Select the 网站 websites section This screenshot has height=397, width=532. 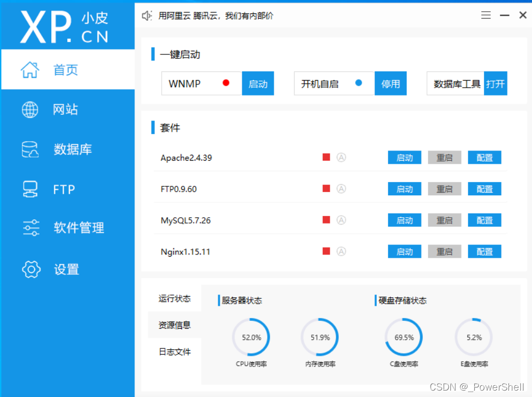click(66, 109)
